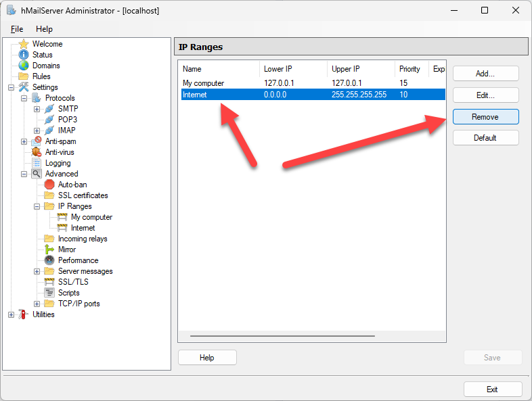This screenshot has height=401, width=532.
Task: Select Performance in the tree
Action: pyautogui.click(x=79, y=260)
